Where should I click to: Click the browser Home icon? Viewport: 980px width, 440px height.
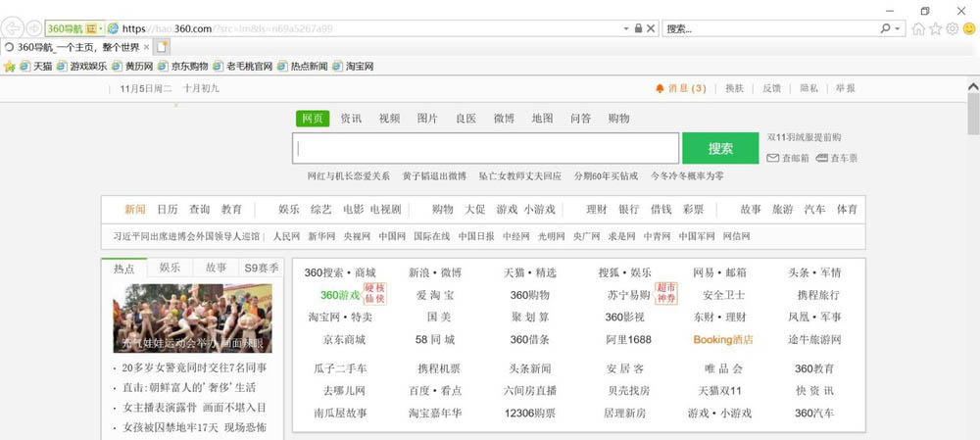point(918,28)
